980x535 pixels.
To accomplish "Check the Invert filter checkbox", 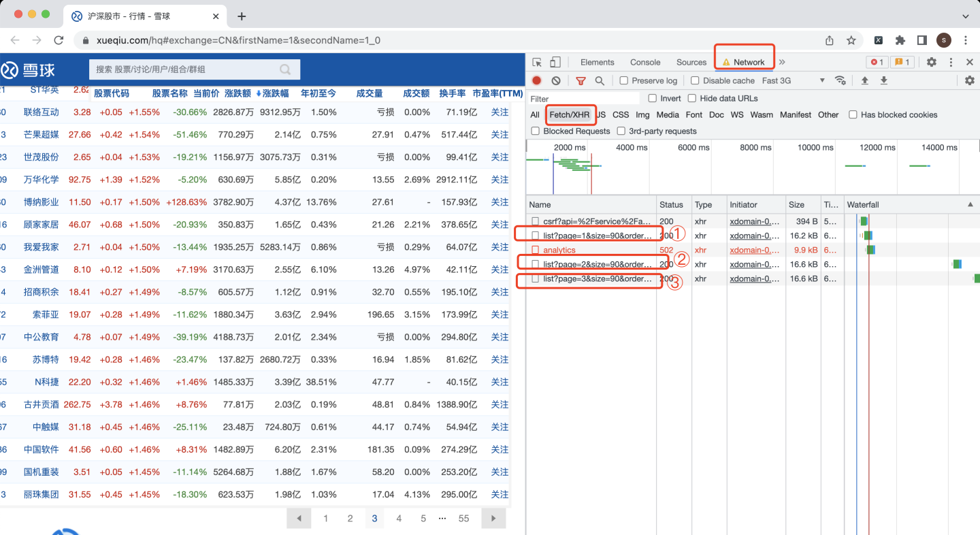I will pos(653,98).
